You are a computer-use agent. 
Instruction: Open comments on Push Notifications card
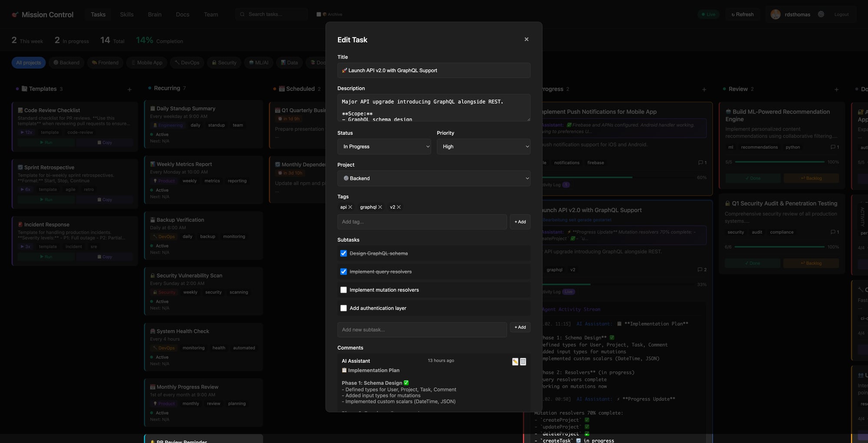coord(702,163)
